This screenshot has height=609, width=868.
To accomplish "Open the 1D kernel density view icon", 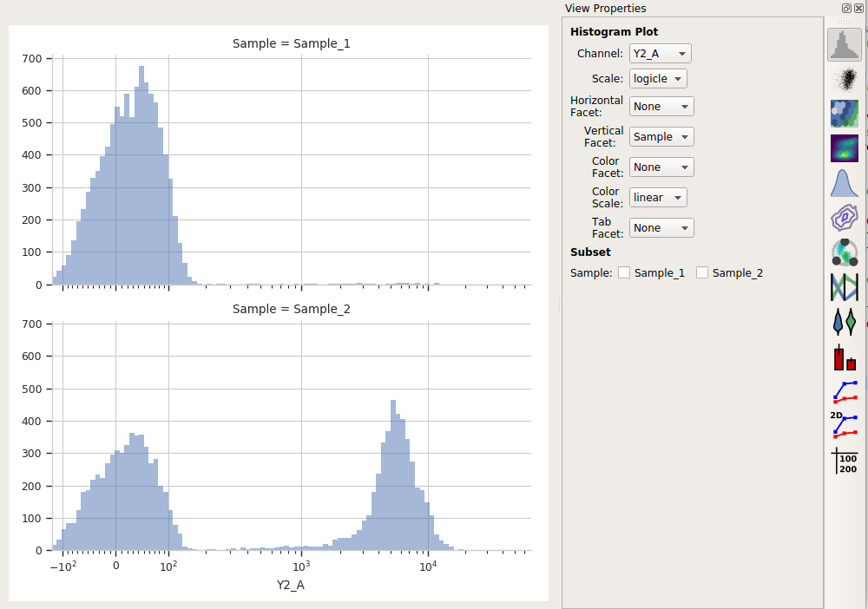I will pos(845,183).
